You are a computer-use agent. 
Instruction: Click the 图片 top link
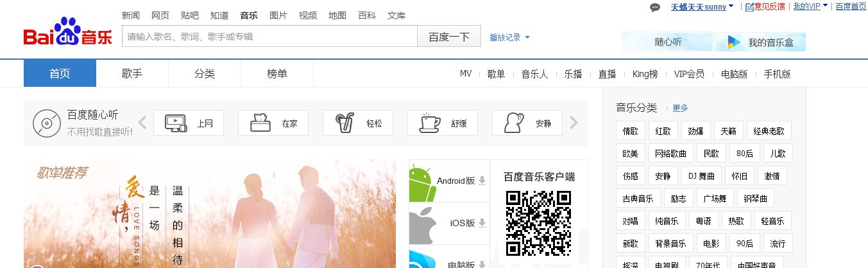tap(278, 15)
